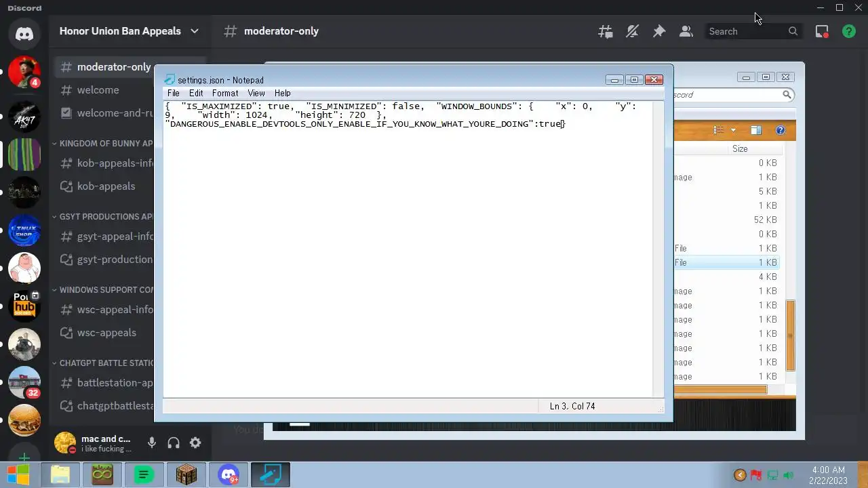
Task: Select the 5 KB file row in Explorer
Action: click(727, 191)
